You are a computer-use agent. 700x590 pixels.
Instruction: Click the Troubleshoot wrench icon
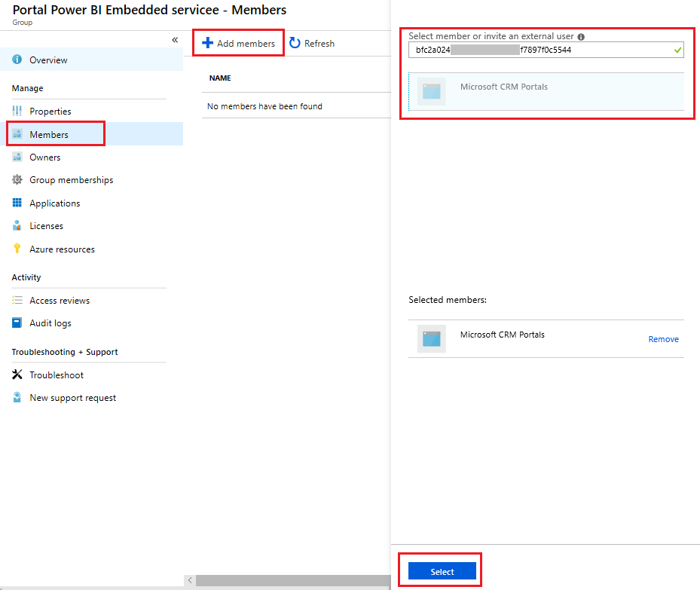click(17, 374)
